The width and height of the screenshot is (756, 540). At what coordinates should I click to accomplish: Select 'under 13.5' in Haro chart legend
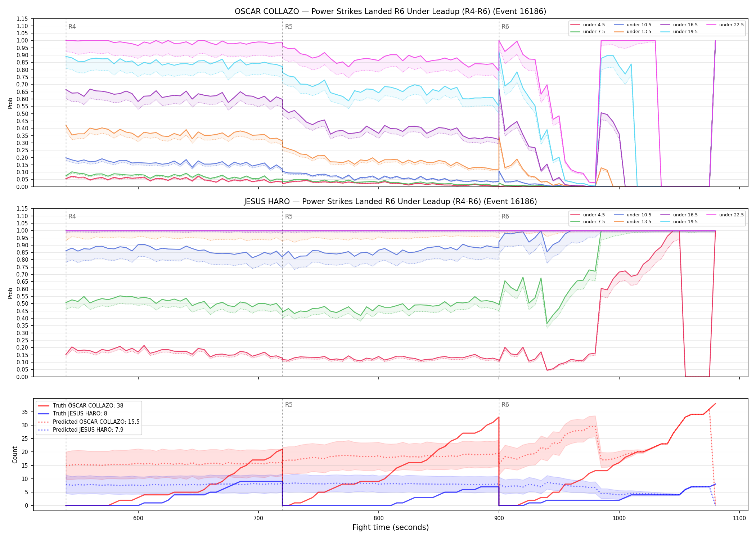[633, 222]
